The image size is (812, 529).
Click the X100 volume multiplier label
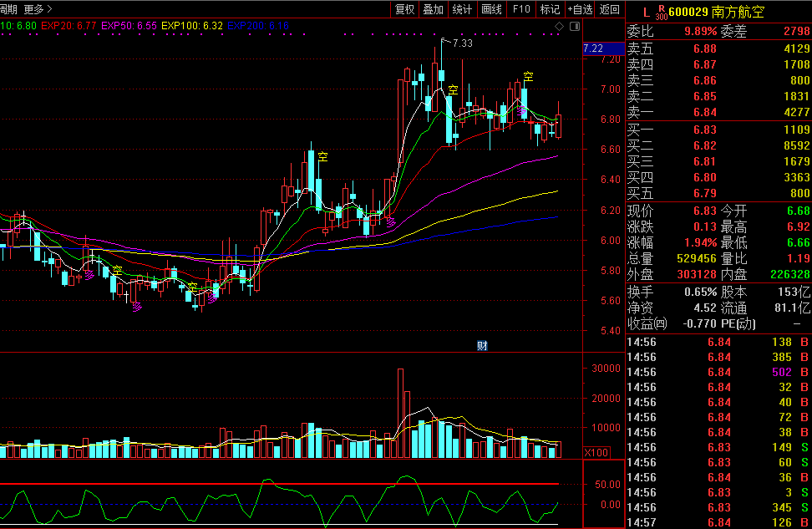point(596,453)
